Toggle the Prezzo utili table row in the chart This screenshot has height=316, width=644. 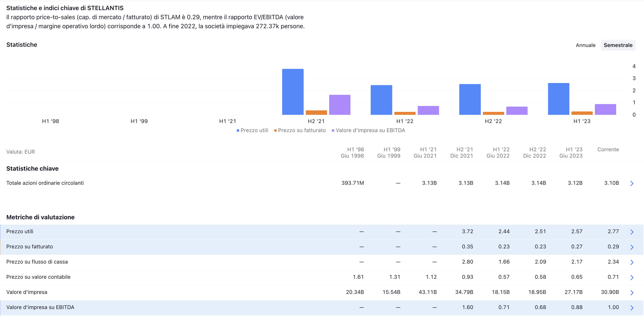[20, 231]
